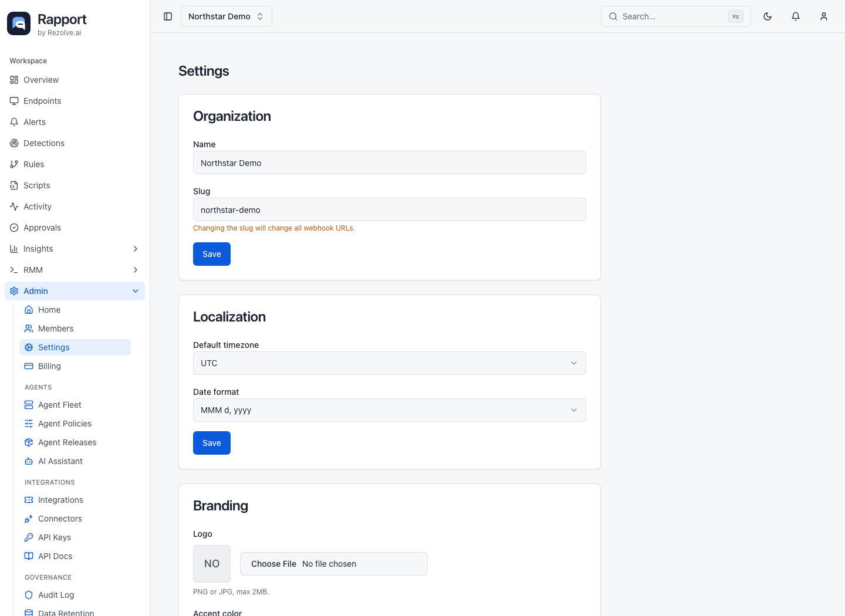This screenshot has width=845, height=616.
Task: Open the Default timezone dropdown
Action: tap(390, 363)
